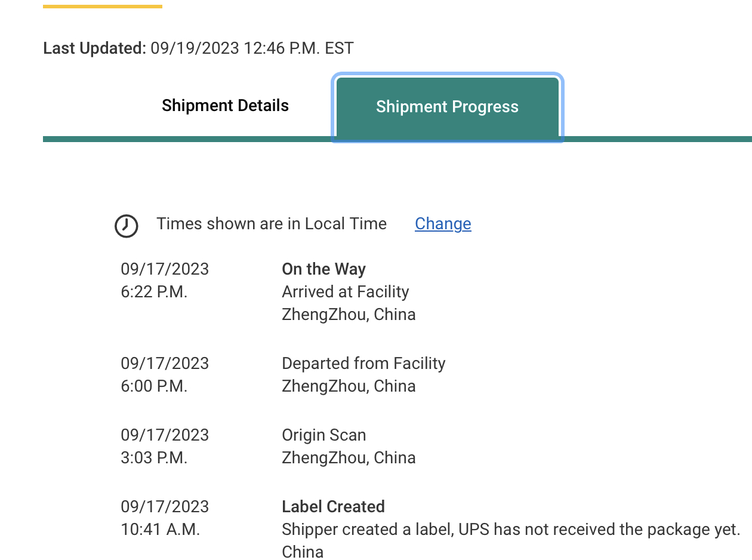Click the clock icon beside local time note
Screen dimensions: 752x560
coord(127,226)
